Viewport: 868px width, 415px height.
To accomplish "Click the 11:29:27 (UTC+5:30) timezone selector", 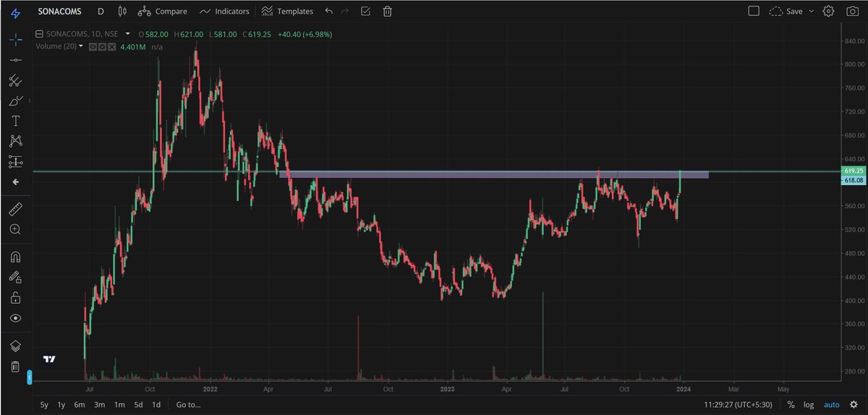I will (x=739, y=405).
